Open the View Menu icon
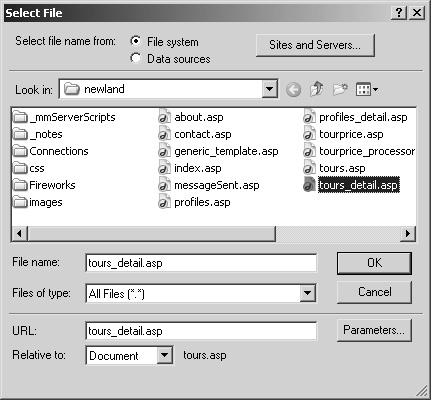 [367, 89]
